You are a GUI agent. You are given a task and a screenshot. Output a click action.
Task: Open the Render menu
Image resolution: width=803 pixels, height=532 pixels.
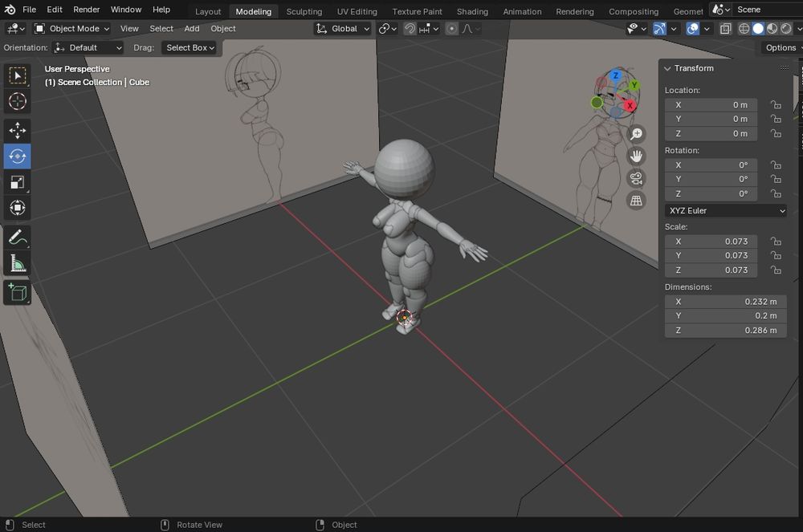pyautogui.click(x=86, y=9)
